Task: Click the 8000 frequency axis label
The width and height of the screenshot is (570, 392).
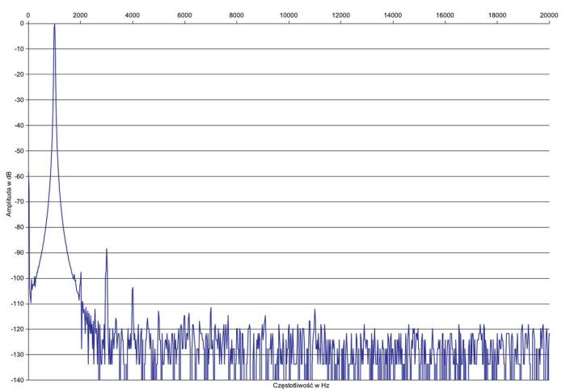Action: pos(237,15)
